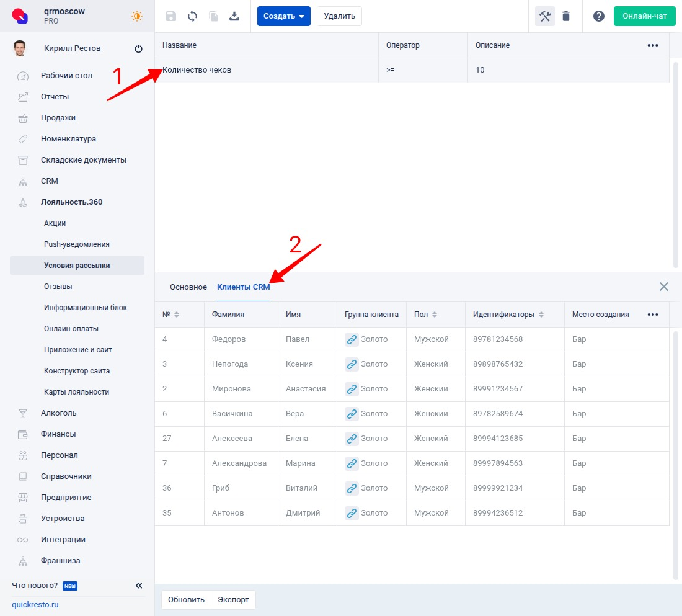Sort by Идентификаторы column arrows
This screenshot has width=682, height=616.
tap(541, 315)
